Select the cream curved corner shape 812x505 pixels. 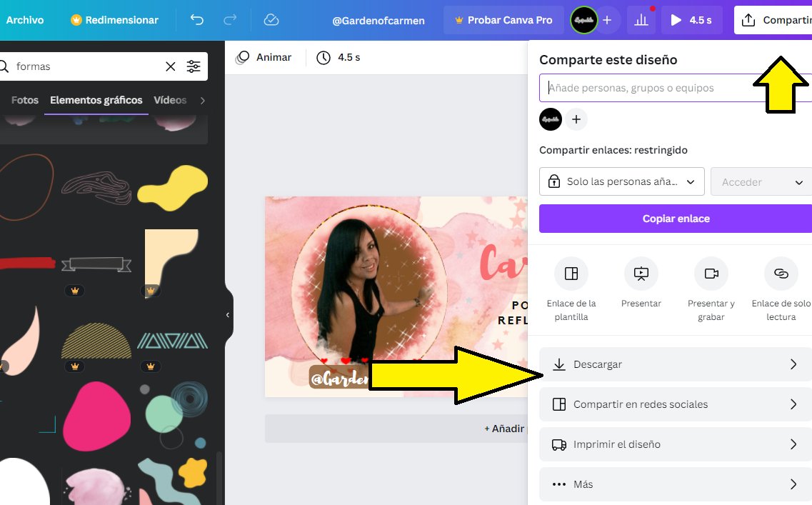pyautogui.click(x=171, y=263)
